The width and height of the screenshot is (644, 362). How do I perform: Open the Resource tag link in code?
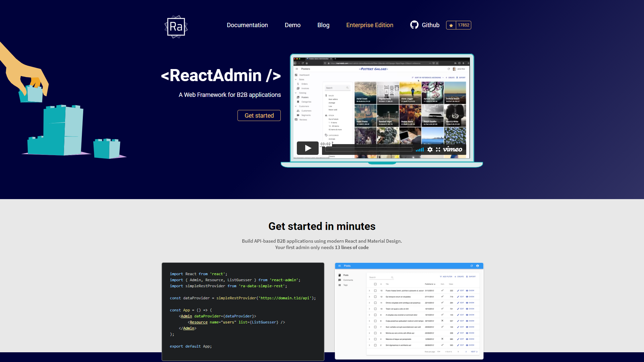tap(199, 322)
